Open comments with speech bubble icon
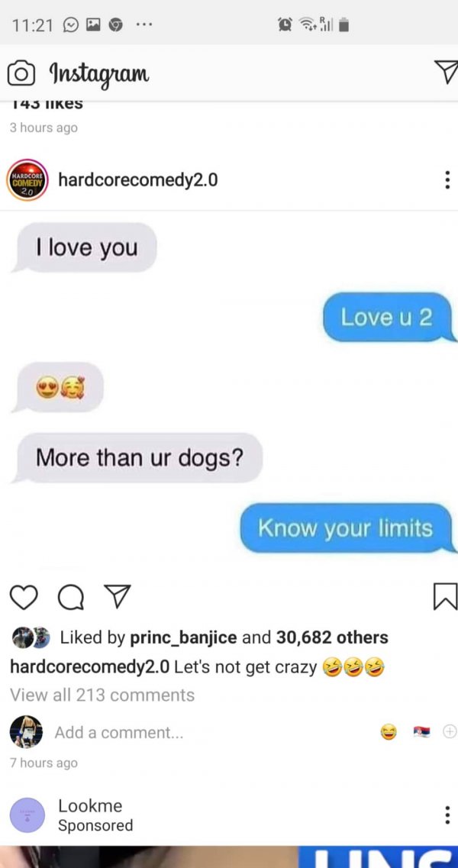This screenshot has height=868, width=458. (71, 597)
